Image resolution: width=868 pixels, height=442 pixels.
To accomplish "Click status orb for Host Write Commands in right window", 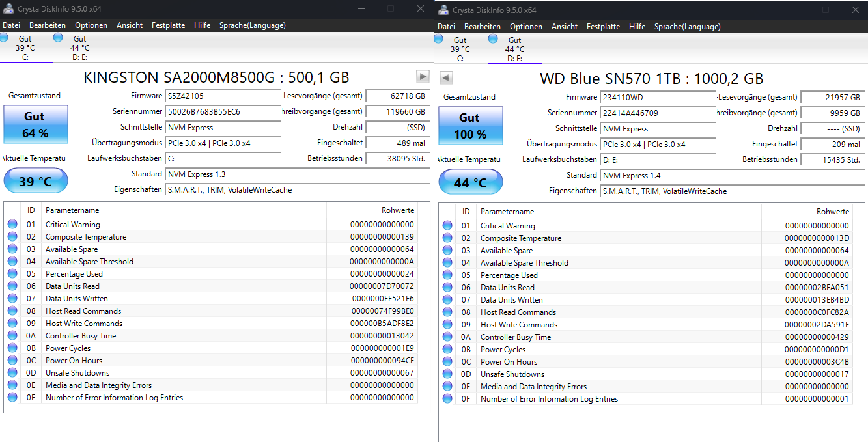I will click(447, 325).
